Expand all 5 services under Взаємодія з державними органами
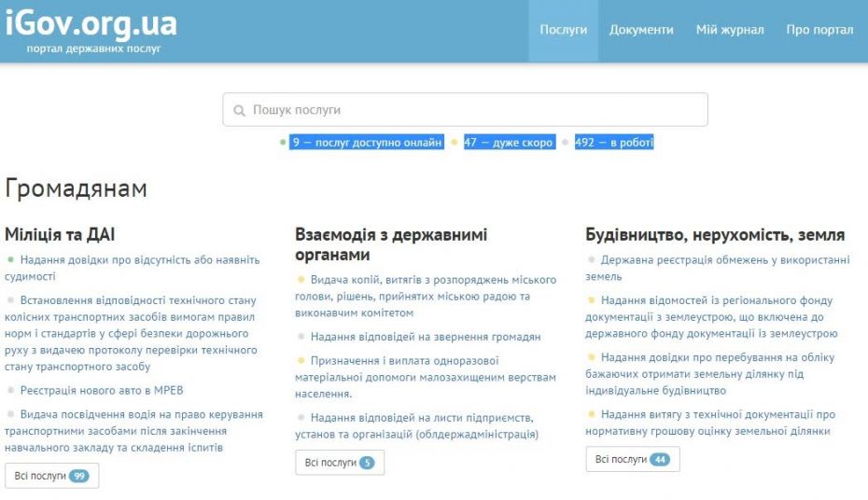The image size is (868, 500). [x=340, y=463]
